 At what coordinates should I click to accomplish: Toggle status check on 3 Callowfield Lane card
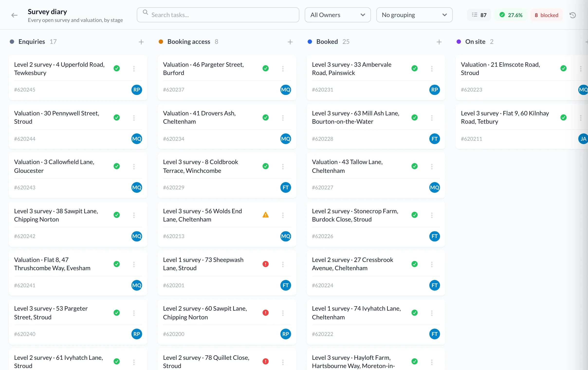pyautogui.click(x=117, y=166)
